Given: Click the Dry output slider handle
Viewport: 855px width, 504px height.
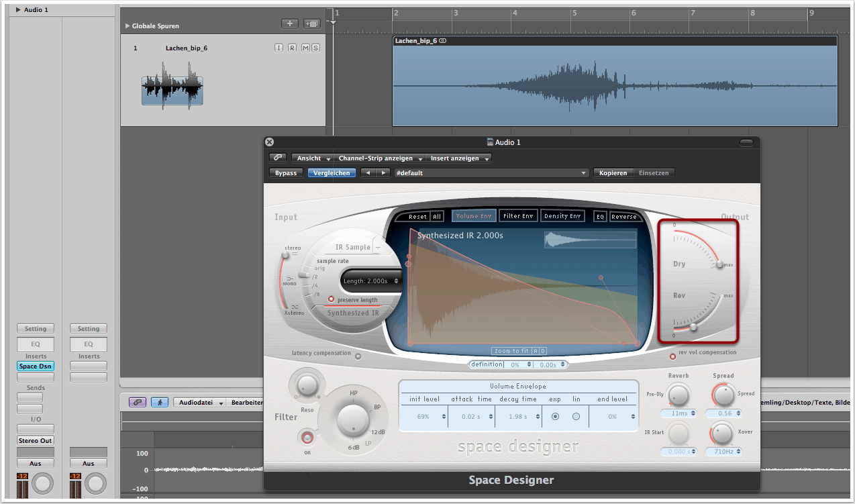Looking at the screenshot, I should tap(719, 264).
